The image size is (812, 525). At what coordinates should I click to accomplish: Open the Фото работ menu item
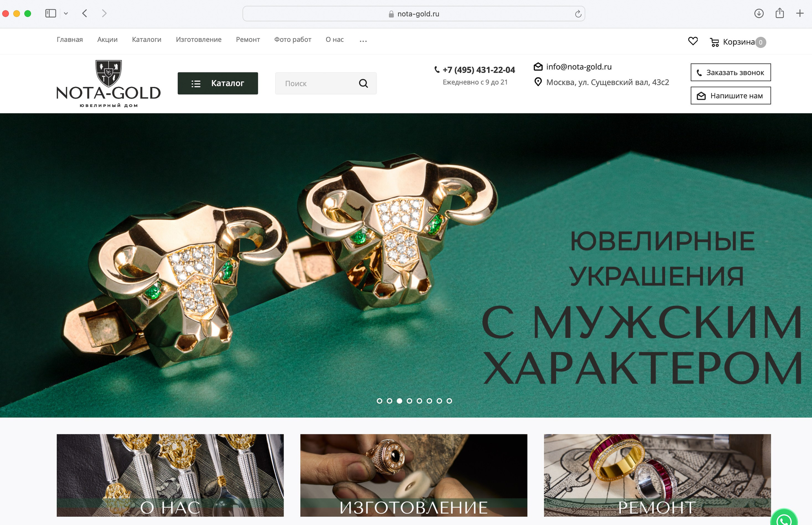point(292,40)
